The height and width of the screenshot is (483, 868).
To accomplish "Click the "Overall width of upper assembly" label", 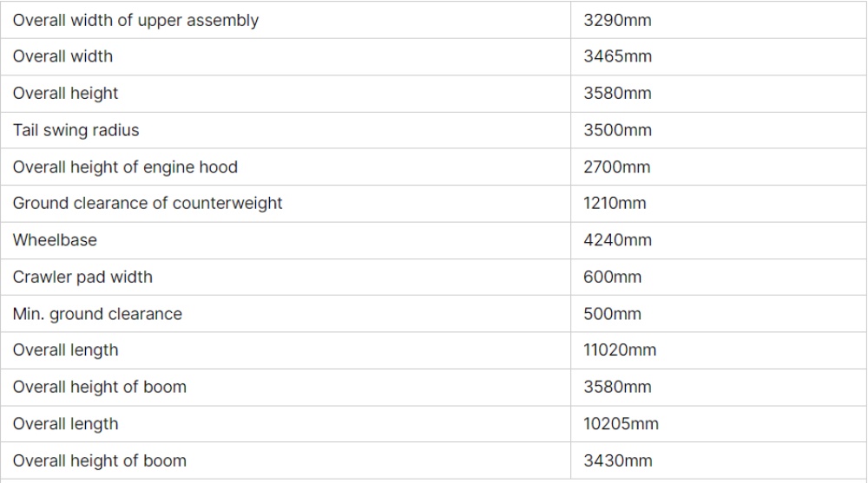I will click(135, 21).
